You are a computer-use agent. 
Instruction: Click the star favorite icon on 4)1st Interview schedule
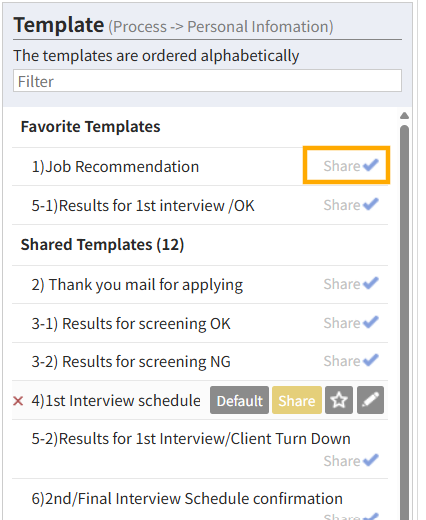[339, 400]
